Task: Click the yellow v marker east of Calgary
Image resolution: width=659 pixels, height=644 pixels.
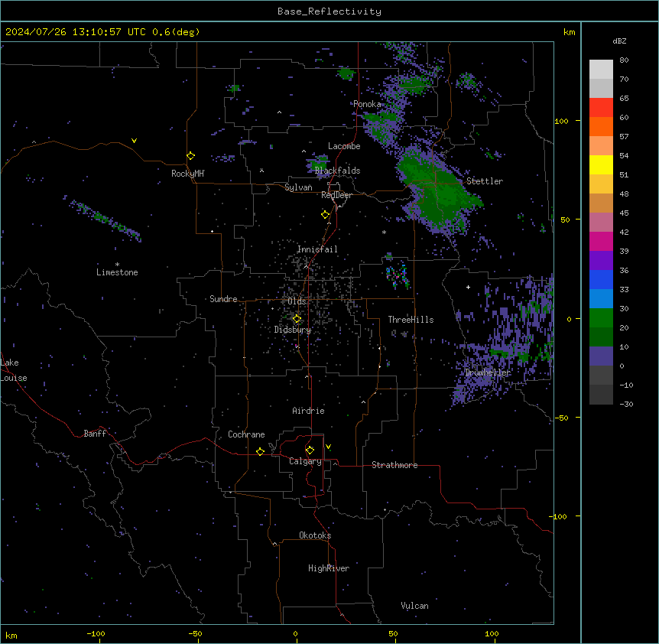Action: [328, 447]
